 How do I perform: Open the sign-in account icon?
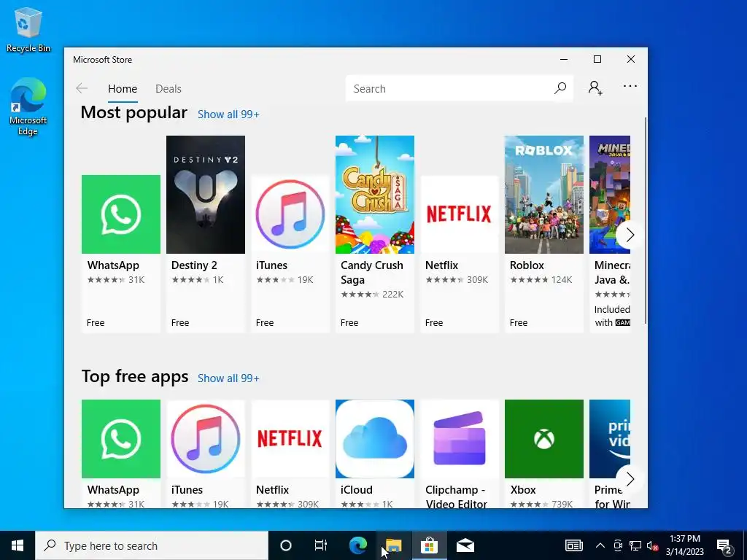tap(595, 88)
